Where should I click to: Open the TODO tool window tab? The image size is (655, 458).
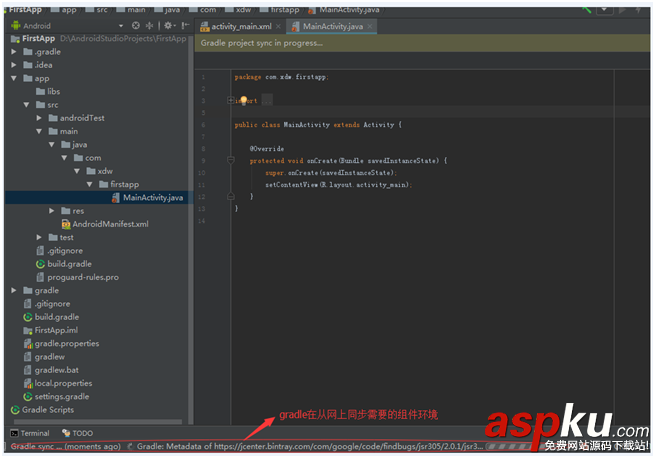(77, 433)
